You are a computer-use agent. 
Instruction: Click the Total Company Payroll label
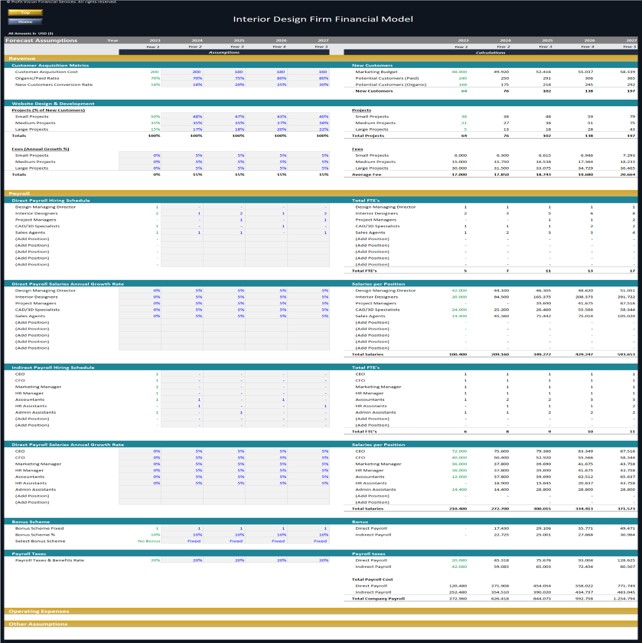tap(378, 599)
